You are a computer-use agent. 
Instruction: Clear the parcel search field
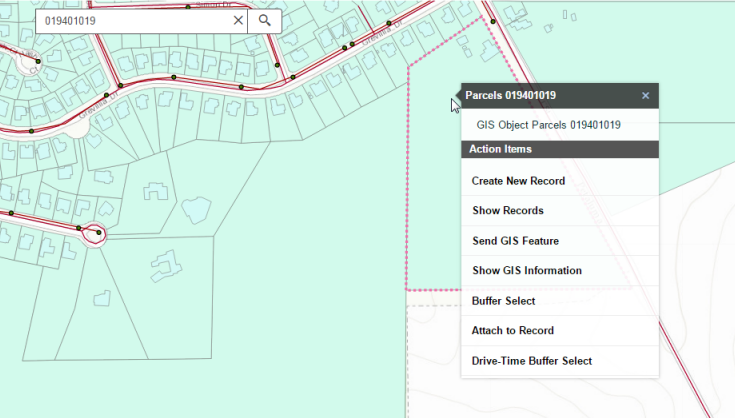click(238, 20)
